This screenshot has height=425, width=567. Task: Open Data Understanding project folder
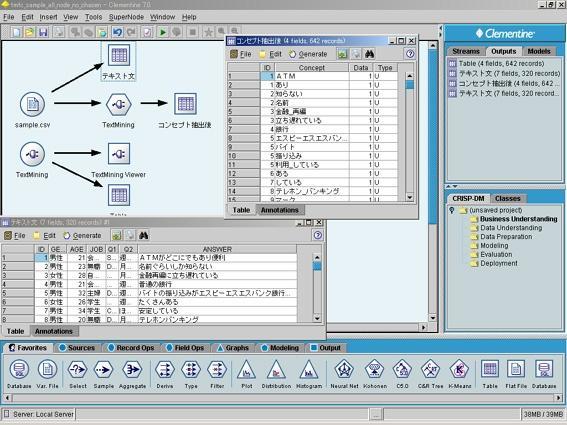tap(506, 228)
